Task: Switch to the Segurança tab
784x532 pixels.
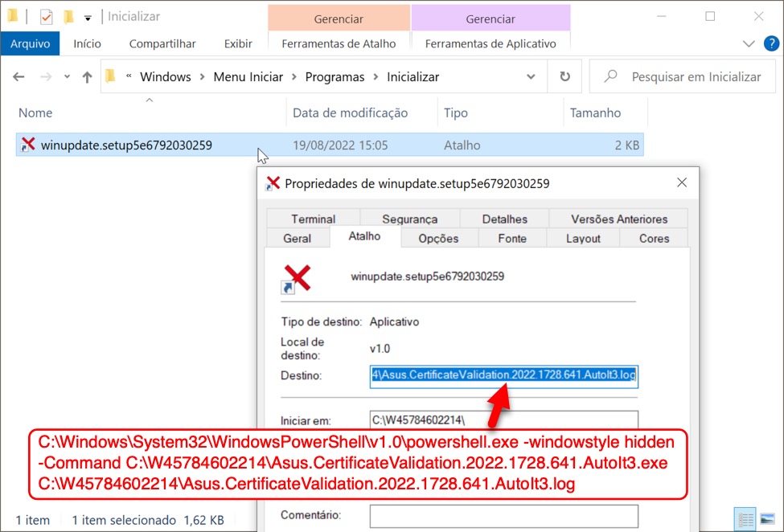Action: coord(409,219)
